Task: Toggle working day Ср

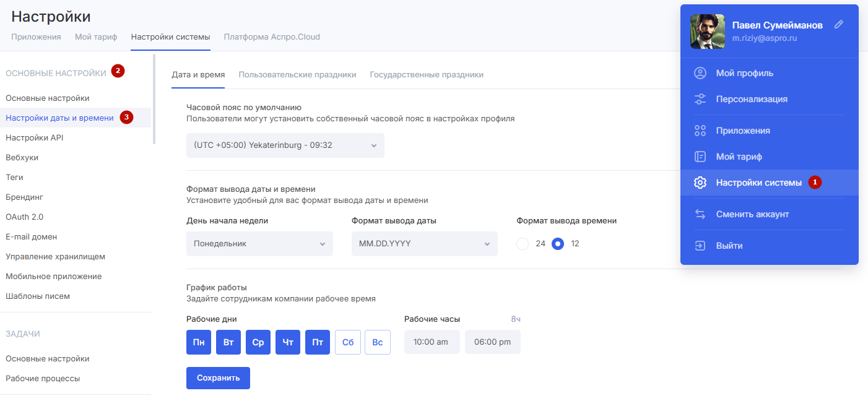Action: pyautogui.click(x=258, y=342)
